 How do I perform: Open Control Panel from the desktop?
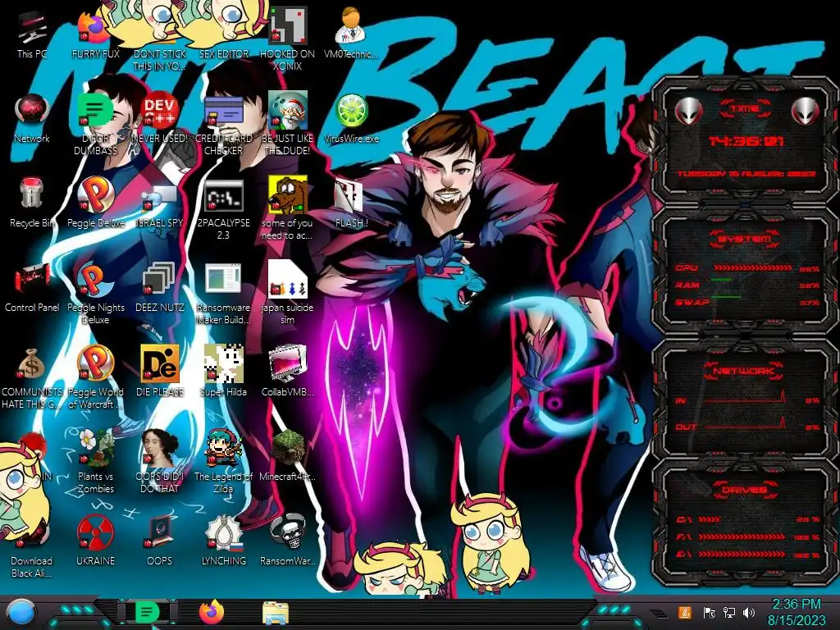(32, 280)
